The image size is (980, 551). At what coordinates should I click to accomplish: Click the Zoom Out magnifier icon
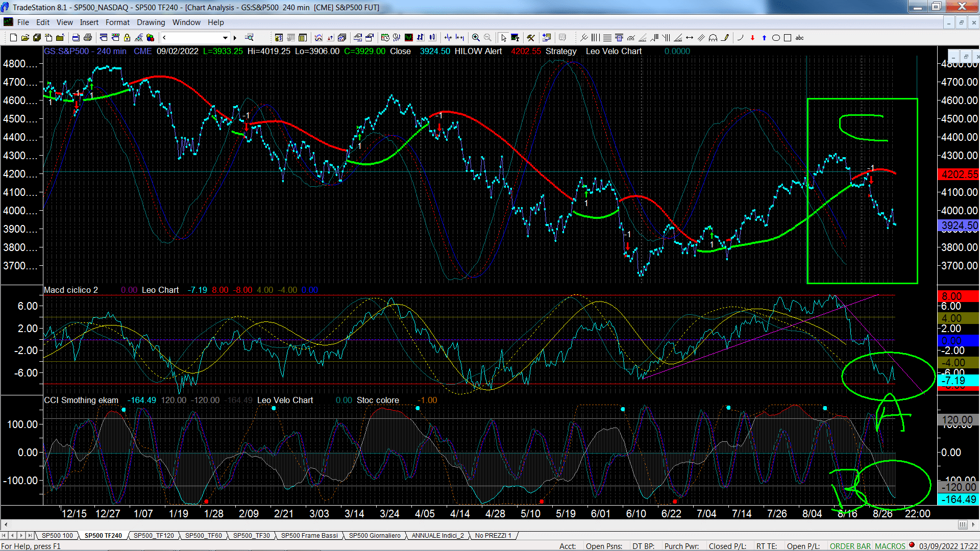point(487,38)
